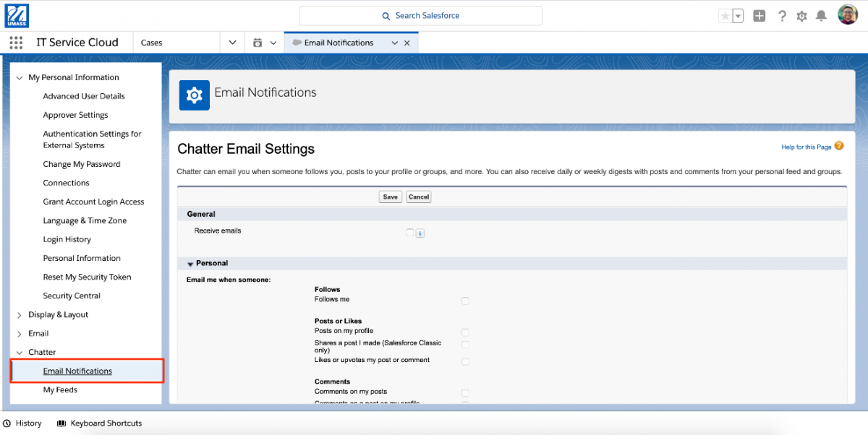
Task: Toggle the Receive emails checkbox
Action: pyautogui.click(x=410, y=232)
